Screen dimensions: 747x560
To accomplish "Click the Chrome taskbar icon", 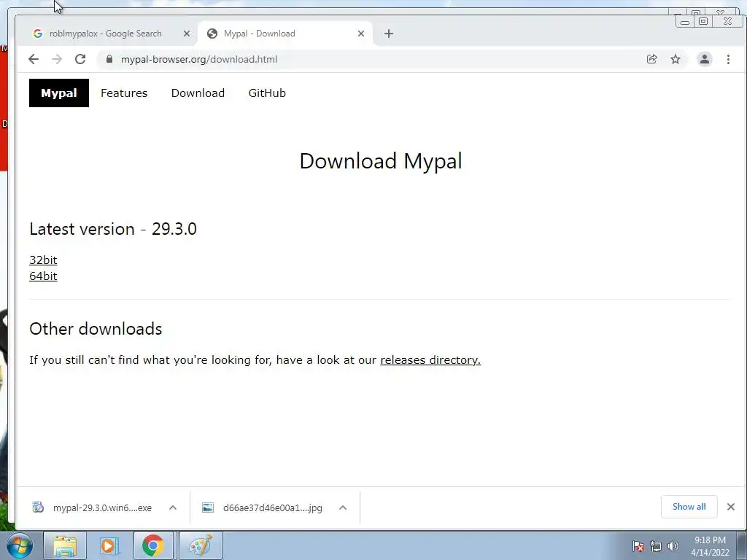I will click(x=153, y=545).
